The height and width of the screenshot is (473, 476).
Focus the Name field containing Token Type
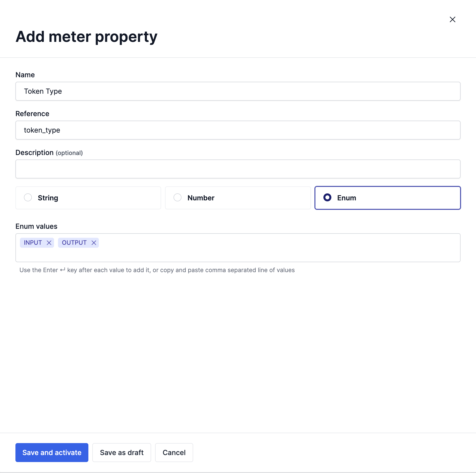(238, 91)
